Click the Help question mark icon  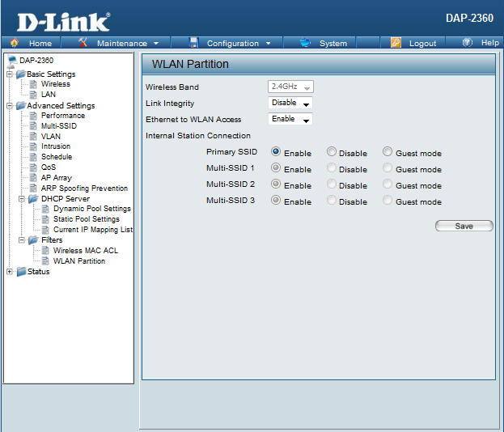point(468,43)
